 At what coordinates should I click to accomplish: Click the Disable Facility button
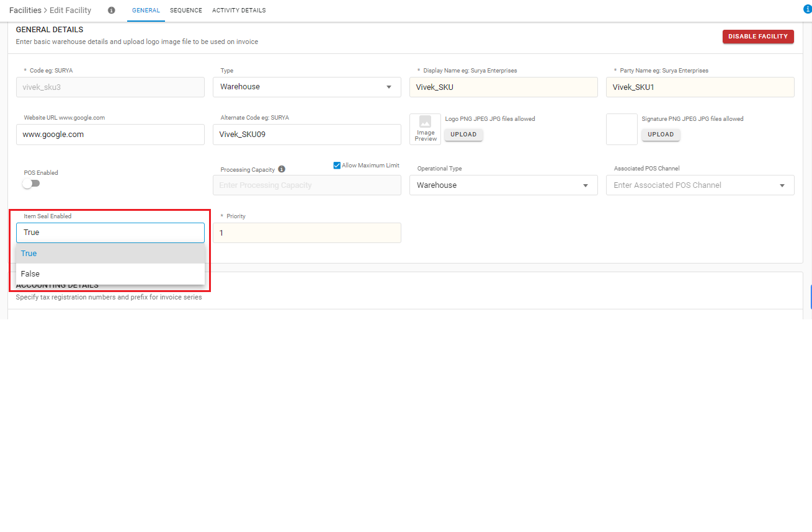[758, 37]
